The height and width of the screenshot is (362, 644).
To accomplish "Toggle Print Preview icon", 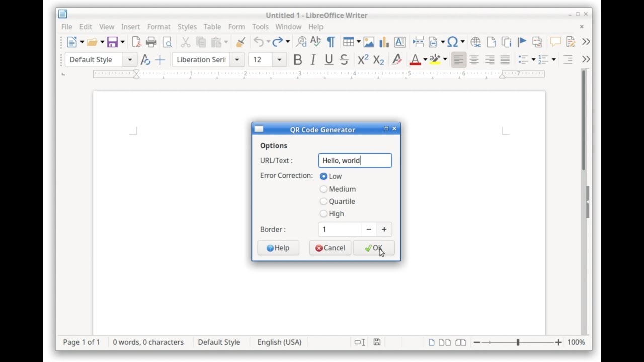I will 167,42.
